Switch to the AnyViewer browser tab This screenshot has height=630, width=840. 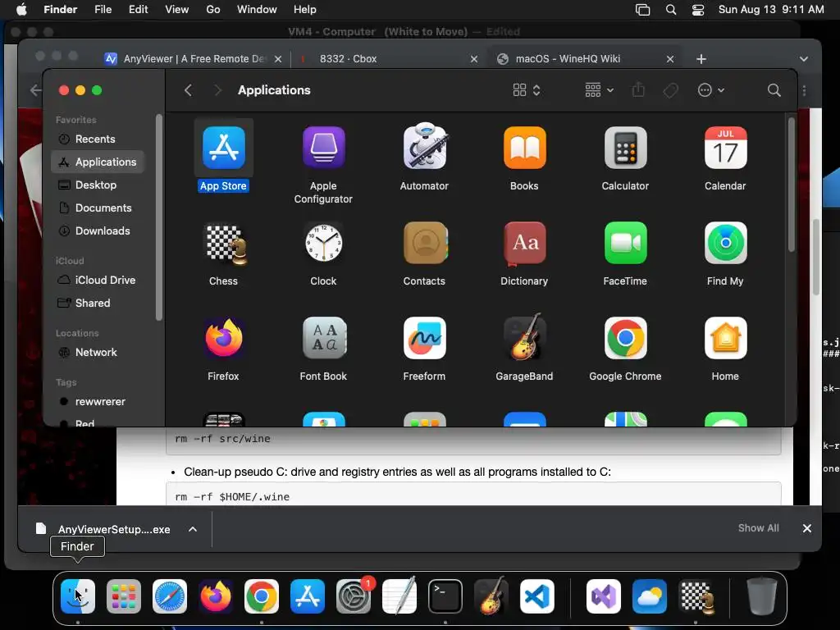(193, 59)
